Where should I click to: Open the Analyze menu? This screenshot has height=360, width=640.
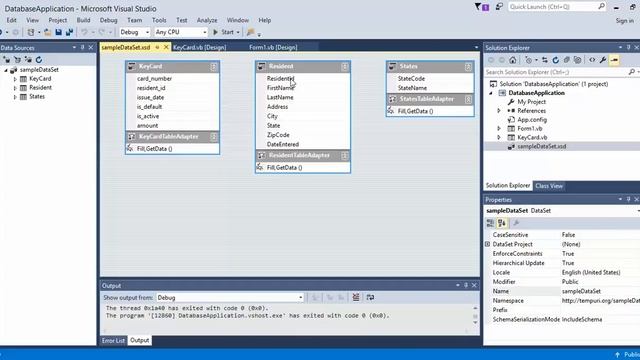[207, 20]
